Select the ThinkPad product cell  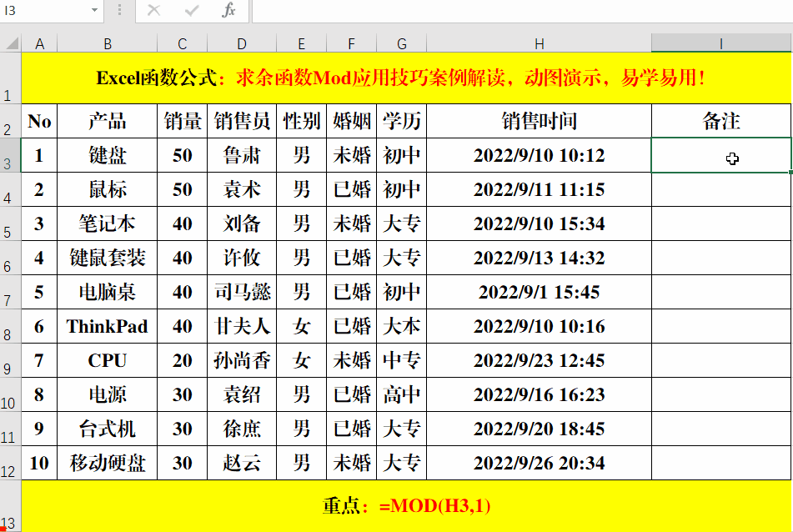108,326
